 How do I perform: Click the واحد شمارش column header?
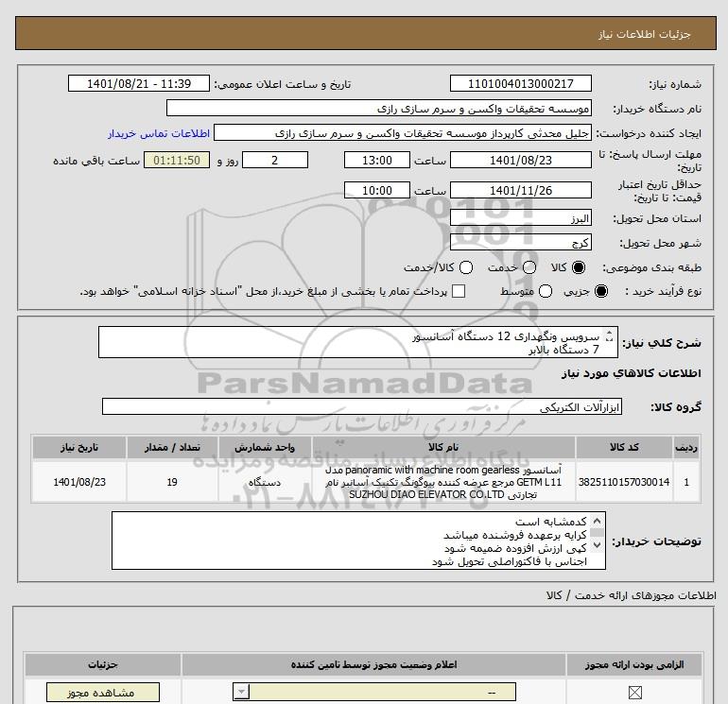[x=265, y=447]
